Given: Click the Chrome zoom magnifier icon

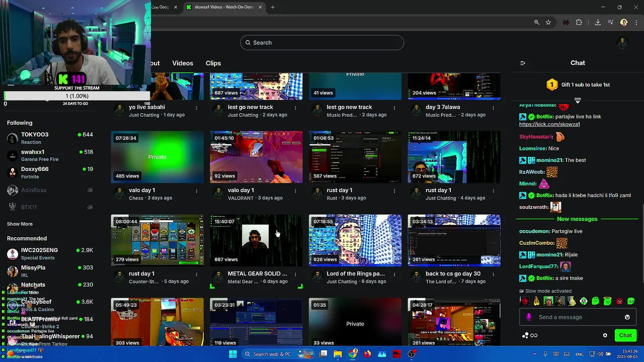Looking at the screenshot, I should point(537,23).
